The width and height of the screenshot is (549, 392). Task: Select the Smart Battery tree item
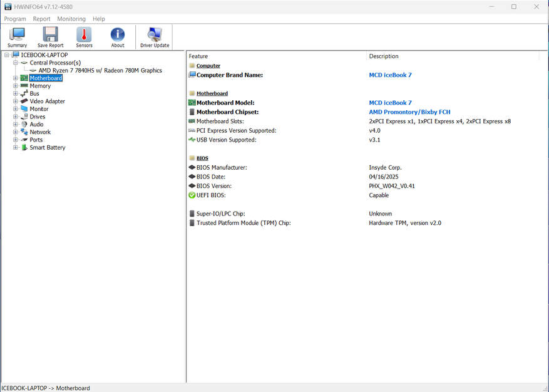pyautogui.click(x=48, y=148)
